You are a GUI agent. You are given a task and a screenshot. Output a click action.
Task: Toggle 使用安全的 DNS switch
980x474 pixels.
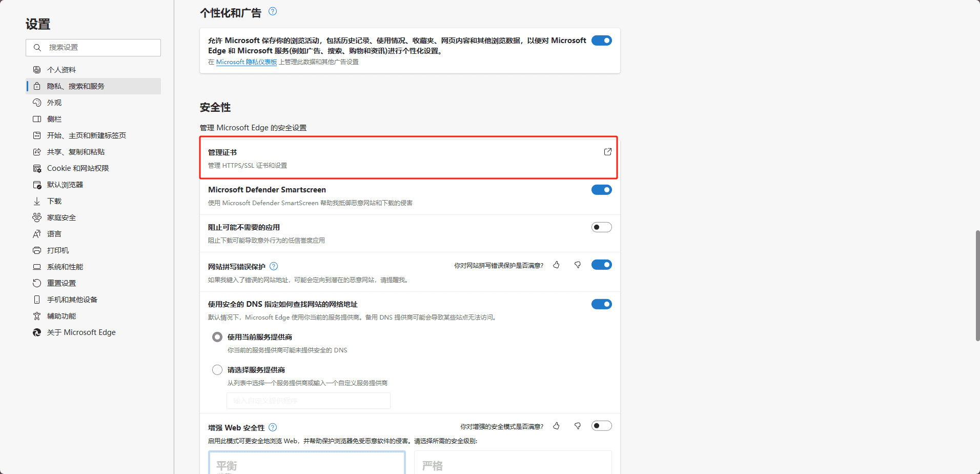(x=602, y=304)
